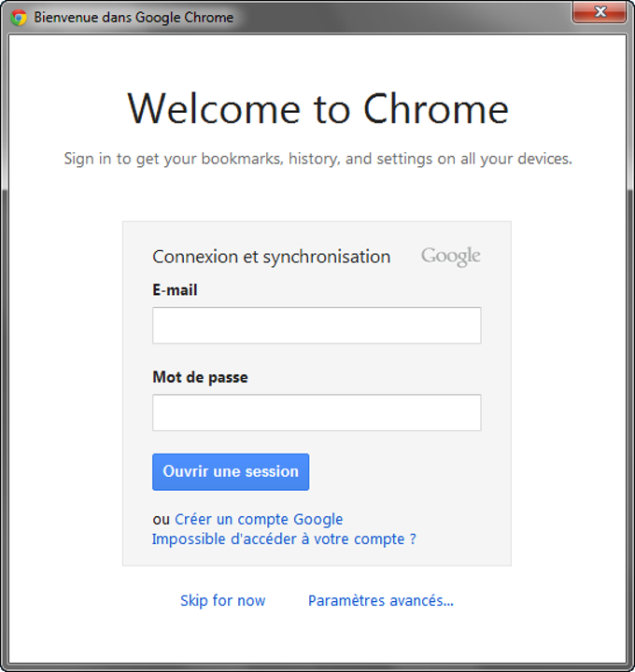Choose Skip for now
The height and width of the screenshot is (672, 635).
tap(222, 600)
